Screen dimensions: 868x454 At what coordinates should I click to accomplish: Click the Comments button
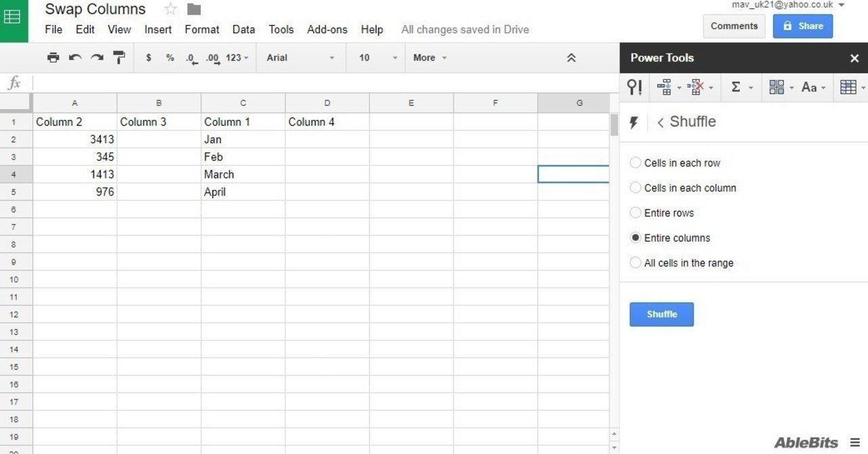click(x=734, y=26)
